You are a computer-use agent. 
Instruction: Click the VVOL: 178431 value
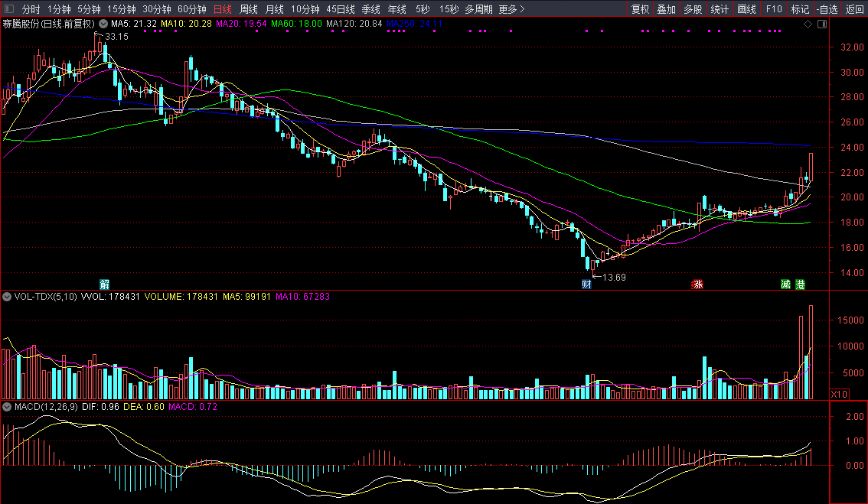[x=111, y=297]
